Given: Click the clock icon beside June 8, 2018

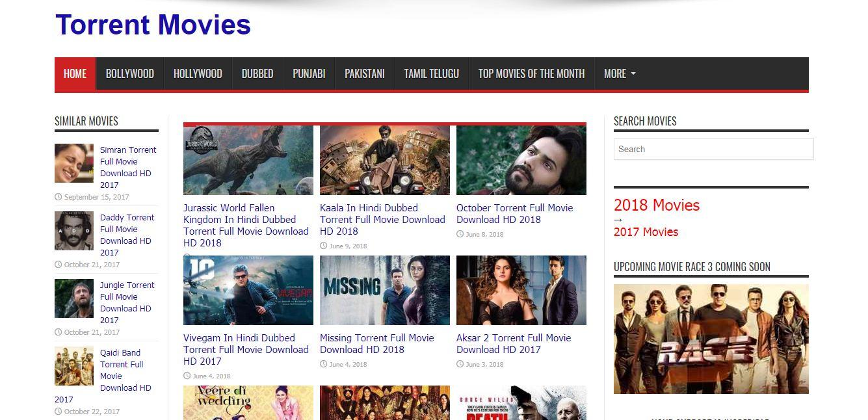Looking at the screenshot, I should [460, 235].
